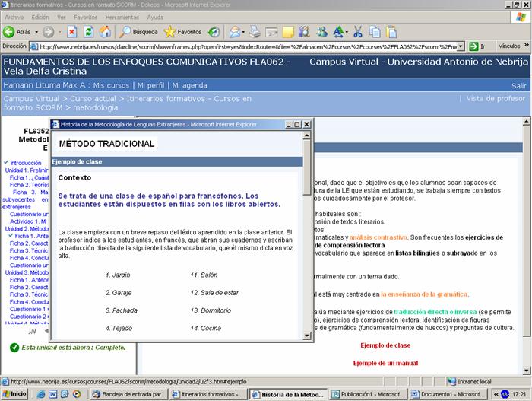
Task: Open the Messenger people toolbar icon
Action: coord(321,32)
